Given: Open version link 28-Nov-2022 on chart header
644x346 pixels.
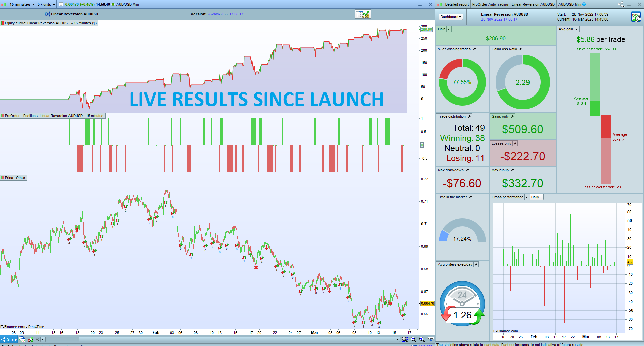Looking at the screenshot, I should tap(225, 14).
